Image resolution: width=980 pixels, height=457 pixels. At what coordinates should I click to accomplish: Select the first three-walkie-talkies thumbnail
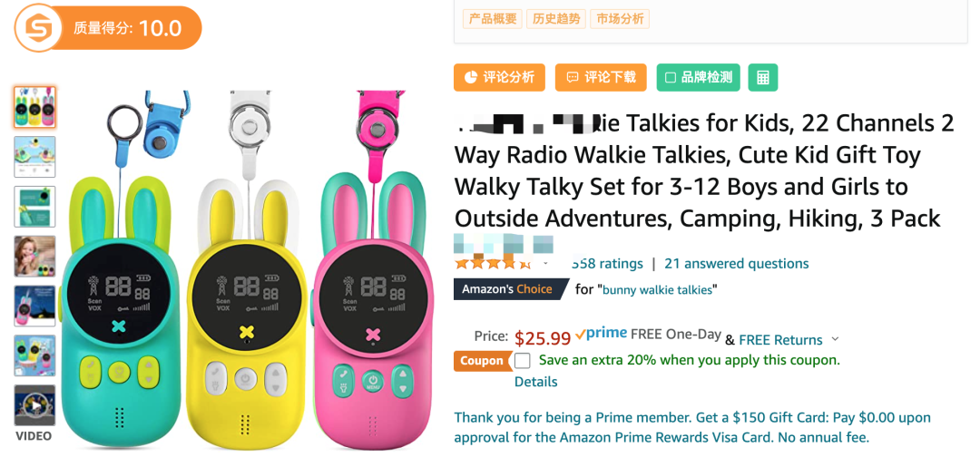[35, 107]
